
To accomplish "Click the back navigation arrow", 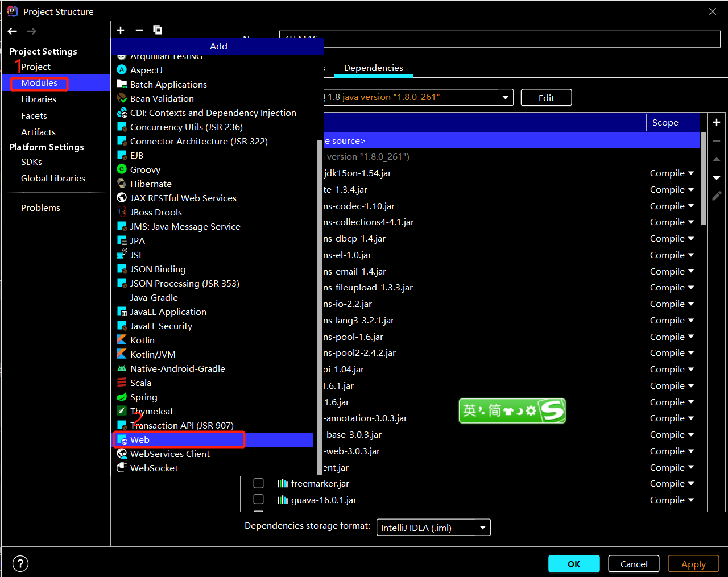I will click(x=13, y=31).
